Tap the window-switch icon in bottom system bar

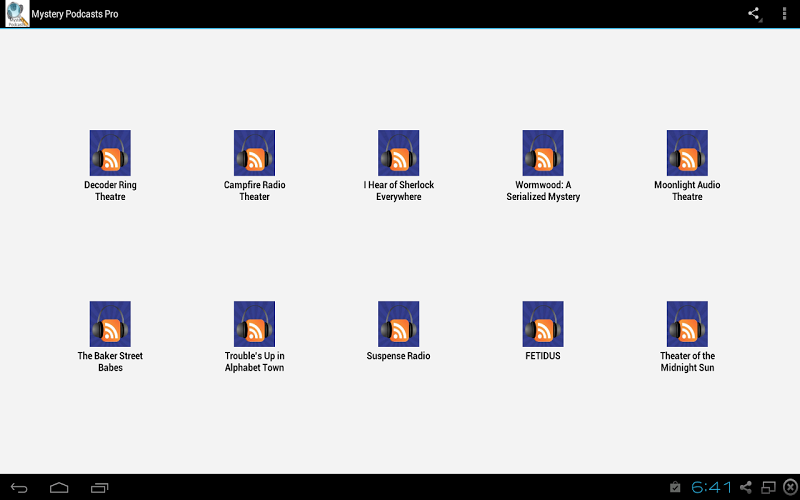tap(768, 487)
